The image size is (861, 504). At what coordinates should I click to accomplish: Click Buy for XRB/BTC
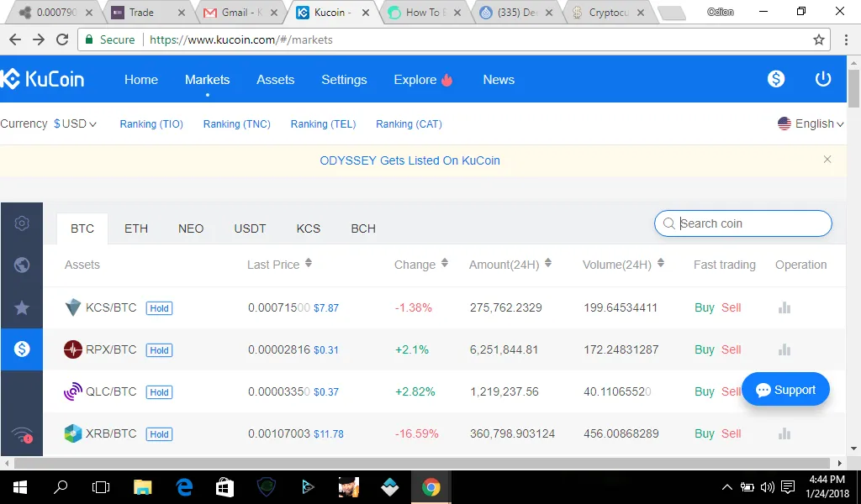click(x=705, y=433)
